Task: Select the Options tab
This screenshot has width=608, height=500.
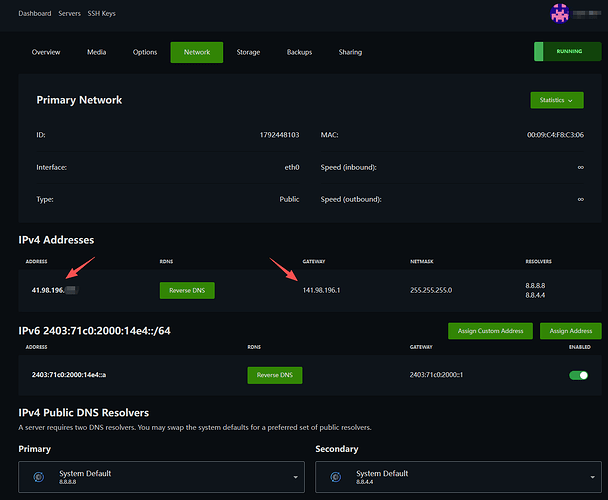Action: coord(145,52)
